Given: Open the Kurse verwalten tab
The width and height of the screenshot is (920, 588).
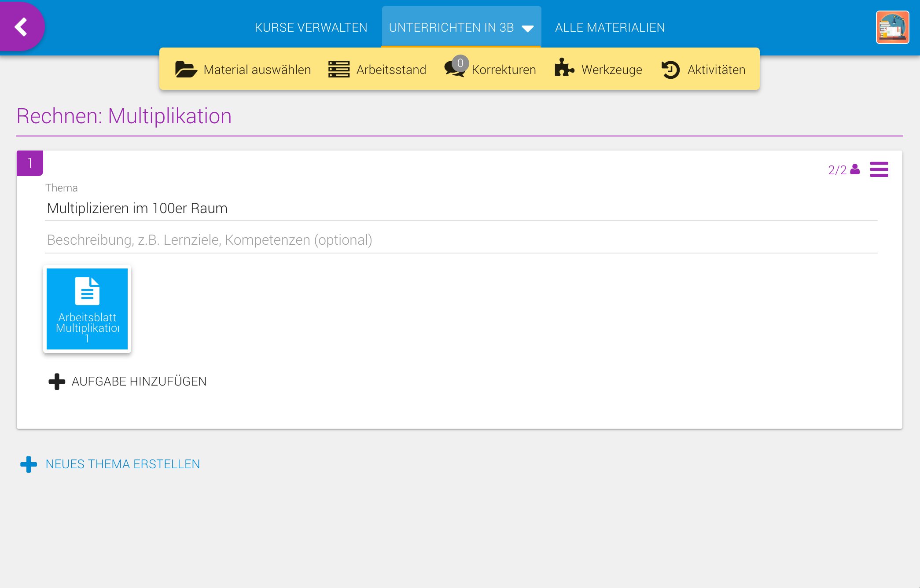Looking at the screenshot, I should (311, 27).
